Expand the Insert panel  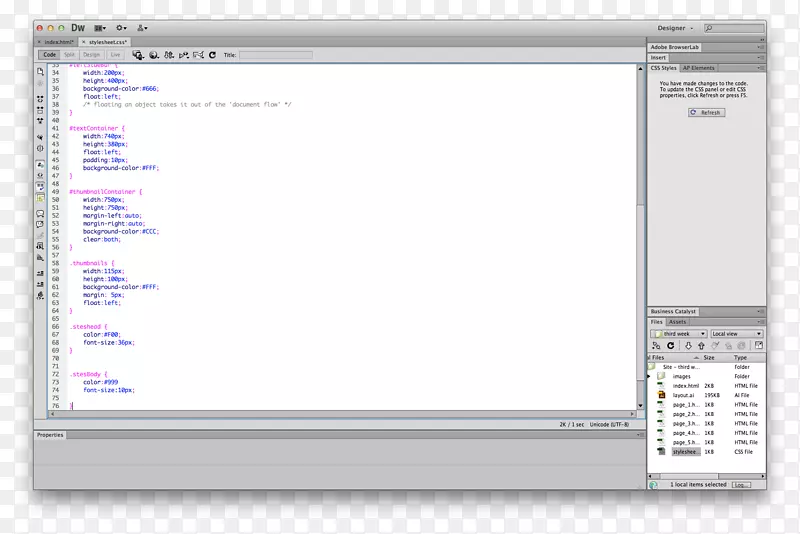coord(658,58)
